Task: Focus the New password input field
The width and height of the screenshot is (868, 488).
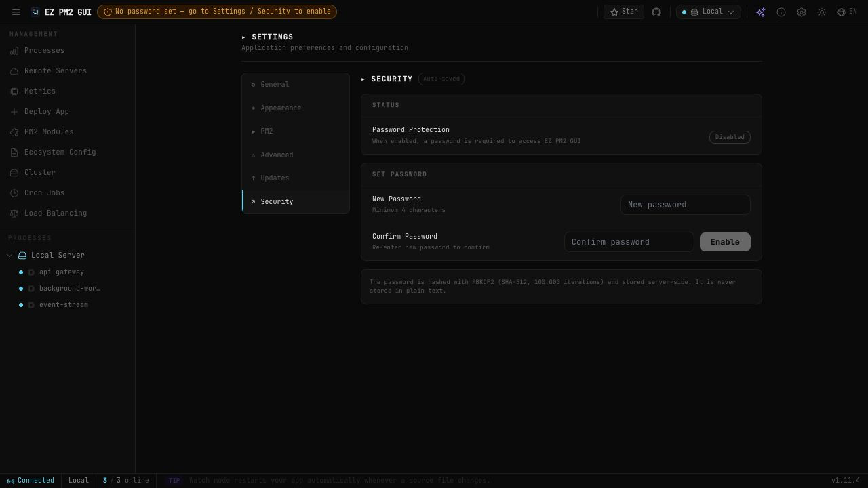Action: tap(686, 205)
